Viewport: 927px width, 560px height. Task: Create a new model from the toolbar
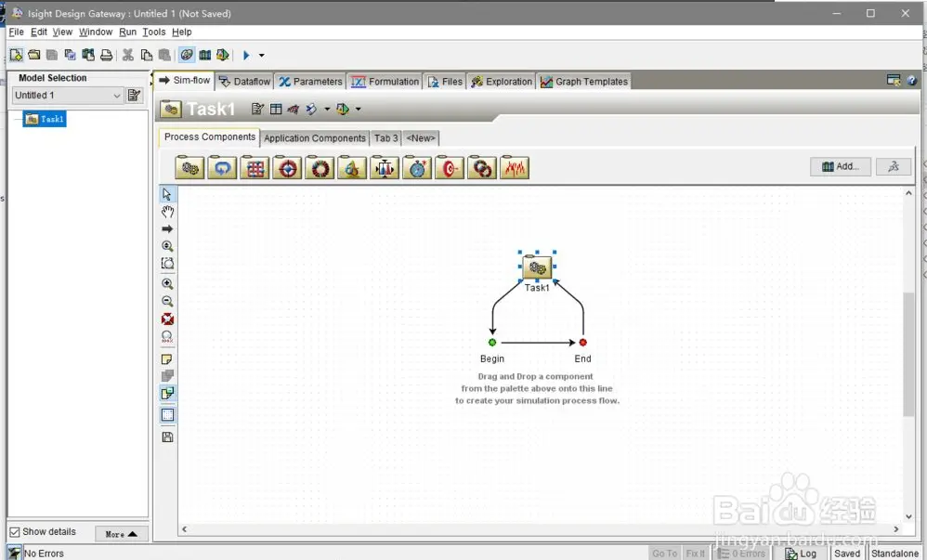click(x=16, y=55)
